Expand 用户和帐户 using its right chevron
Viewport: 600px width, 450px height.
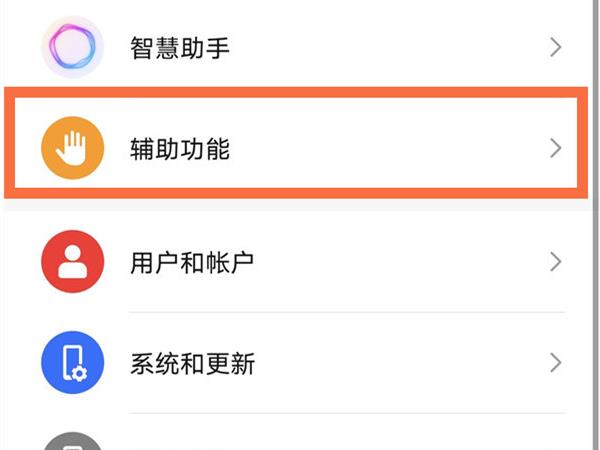[x=556, y=262]
